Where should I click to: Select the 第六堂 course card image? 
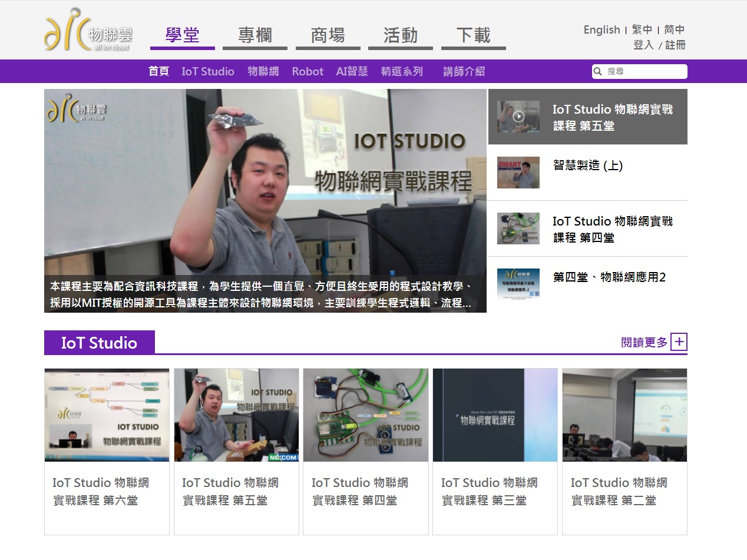107,415
